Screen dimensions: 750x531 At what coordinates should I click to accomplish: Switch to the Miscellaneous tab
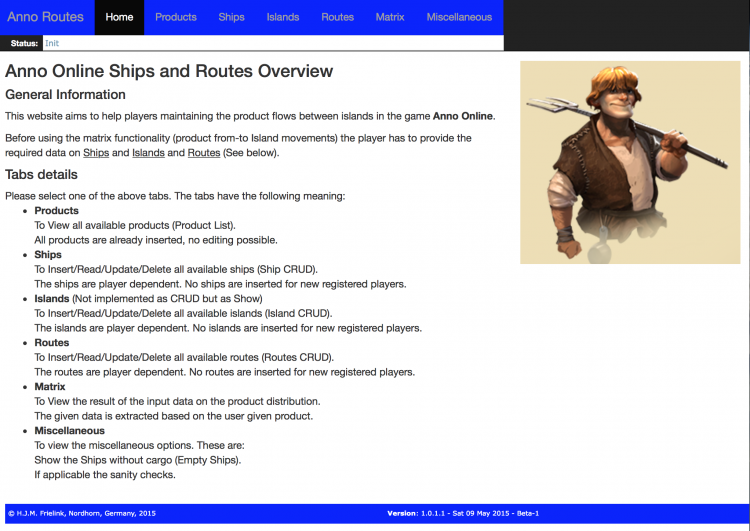pos(459,17)
